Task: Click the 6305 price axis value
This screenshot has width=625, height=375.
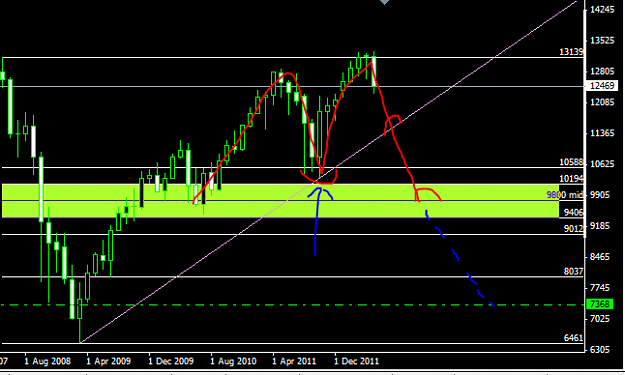Action: tap(599, 349)
